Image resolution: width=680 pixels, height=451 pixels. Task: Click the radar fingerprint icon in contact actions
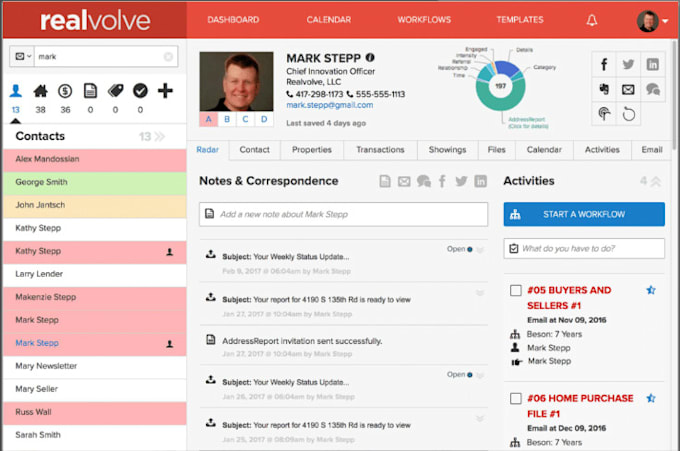click(x=604, y=114)
